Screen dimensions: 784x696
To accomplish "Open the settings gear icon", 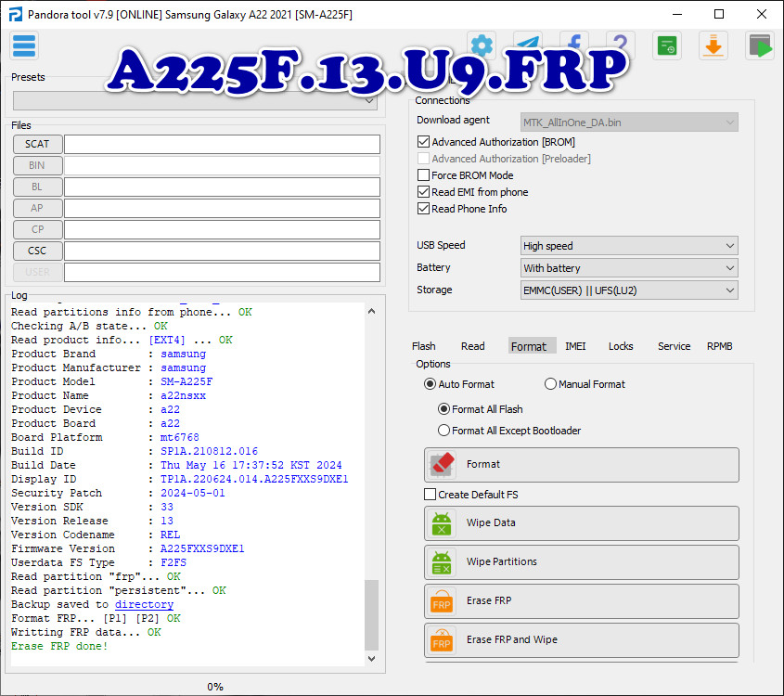I will click(482, 45).
